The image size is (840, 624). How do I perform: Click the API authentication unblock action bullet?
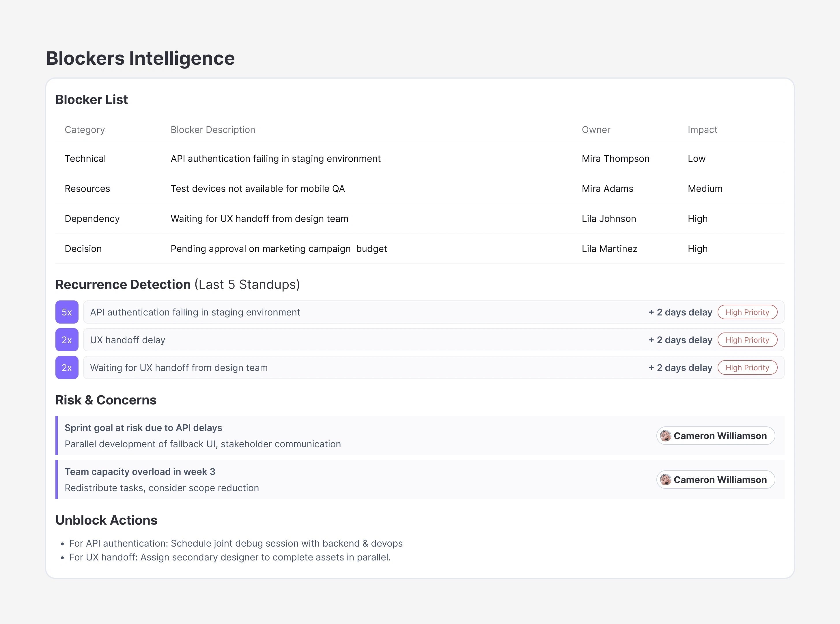(x=236, y=543)
